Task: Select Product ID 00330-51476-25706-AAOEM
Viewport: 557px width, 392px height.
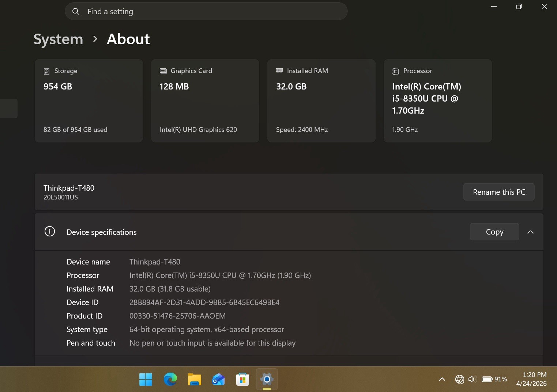Action: coord(177,316)
